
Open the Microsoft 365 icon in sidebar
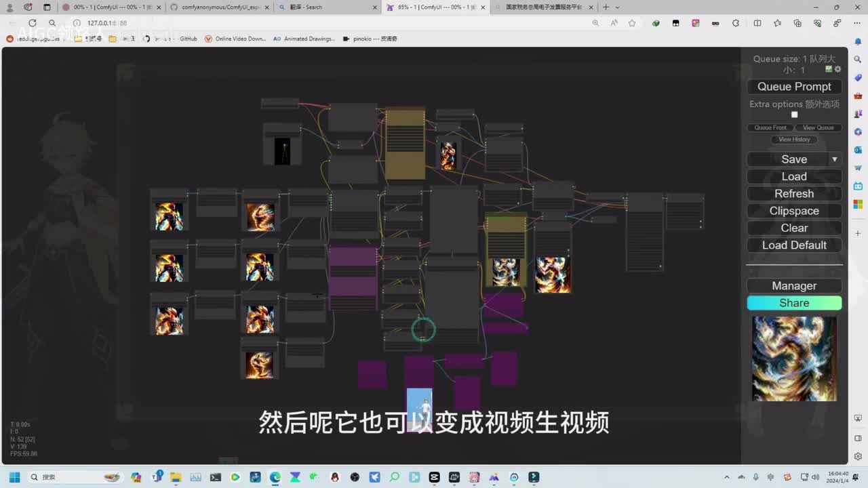pyautogui.click(x=858, y=203)
